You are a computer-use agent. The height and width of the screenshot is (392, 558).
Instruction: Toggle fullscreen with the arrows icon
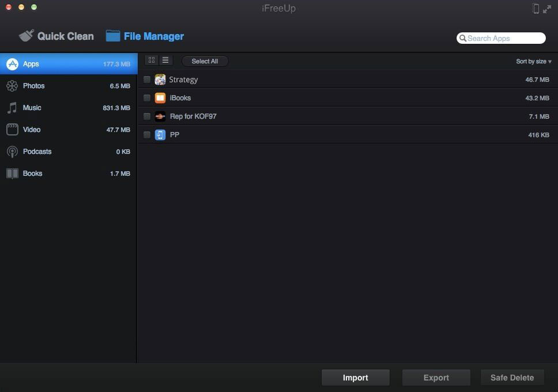[547, 9]
